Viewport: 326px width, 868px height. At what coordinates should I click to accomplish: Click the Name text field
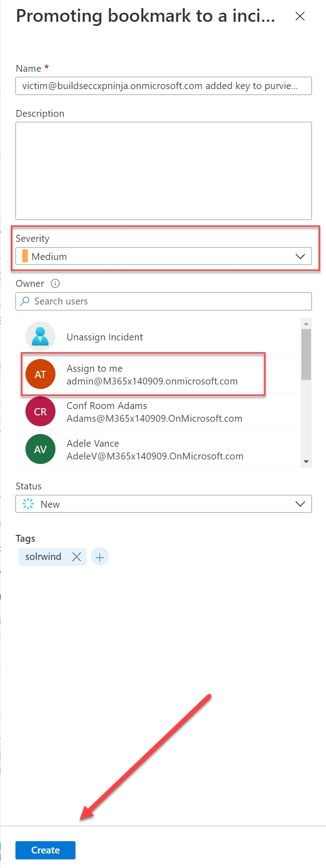tap(163, 86)
